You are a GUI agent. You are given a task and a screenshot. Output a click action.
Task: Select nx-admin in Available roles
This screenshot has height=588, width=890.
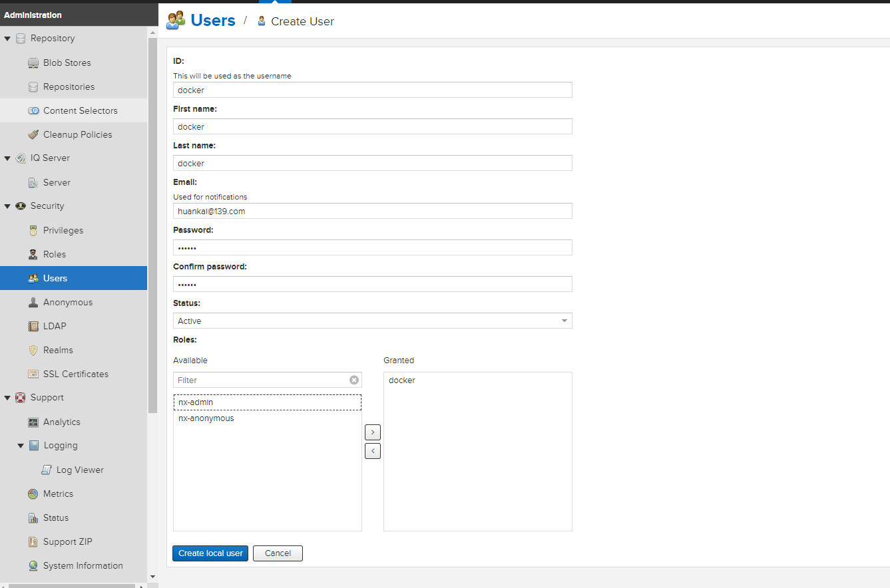pos(267,402)
